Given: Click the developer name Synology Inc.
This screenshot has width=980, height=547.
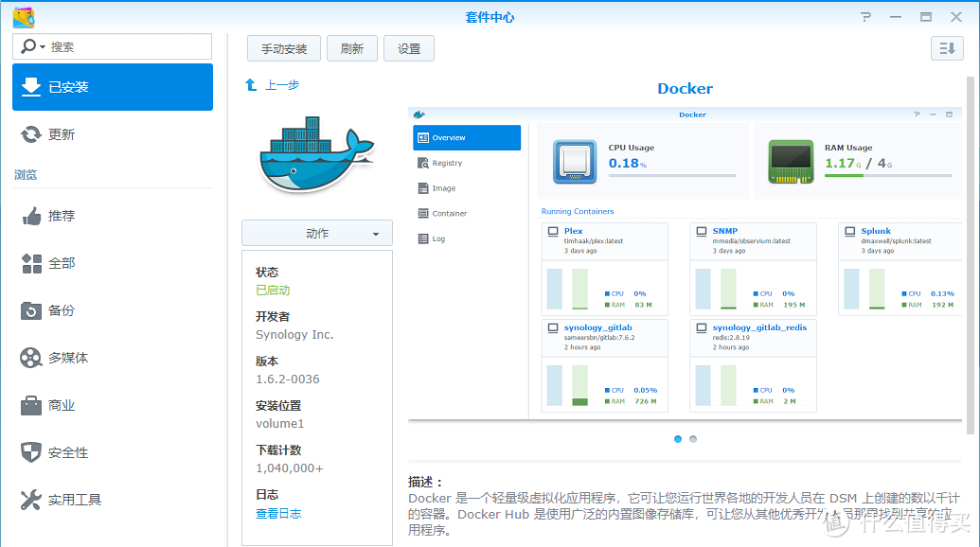Looking at the screenshot, I should click(294, 335).
